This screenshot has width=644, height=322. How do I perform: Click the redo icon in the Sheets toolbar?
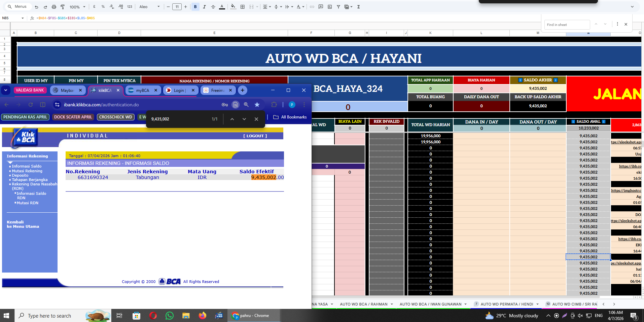click(45, 7)
